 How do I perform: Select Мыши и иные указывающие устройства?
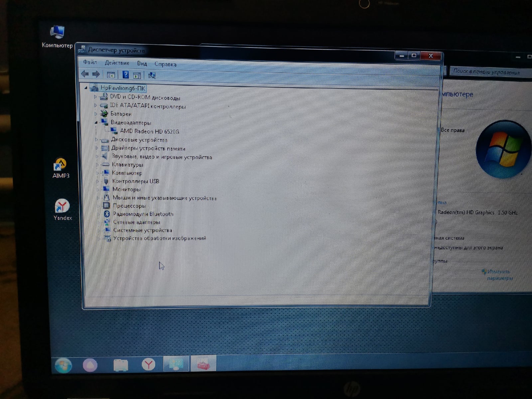(164, 198)
